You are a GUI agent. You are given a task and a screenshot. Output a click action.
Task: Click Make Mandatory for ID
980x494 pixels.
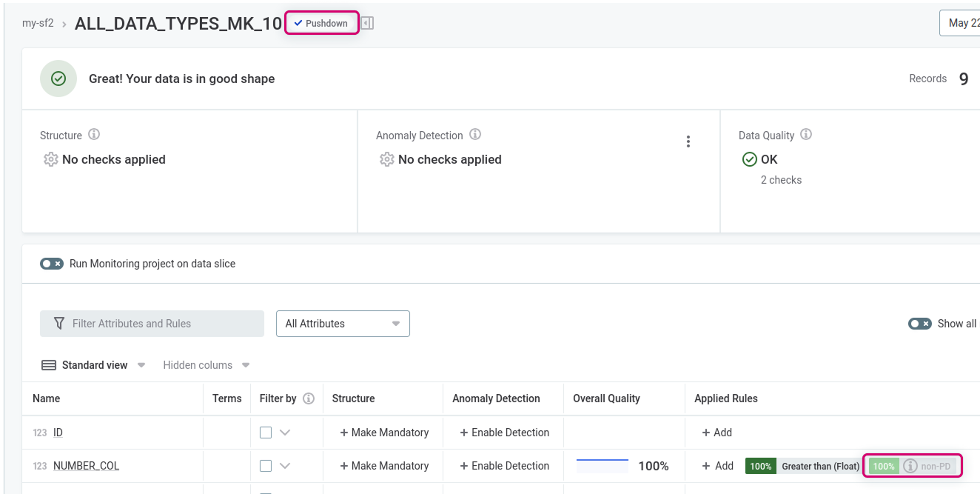384,433
